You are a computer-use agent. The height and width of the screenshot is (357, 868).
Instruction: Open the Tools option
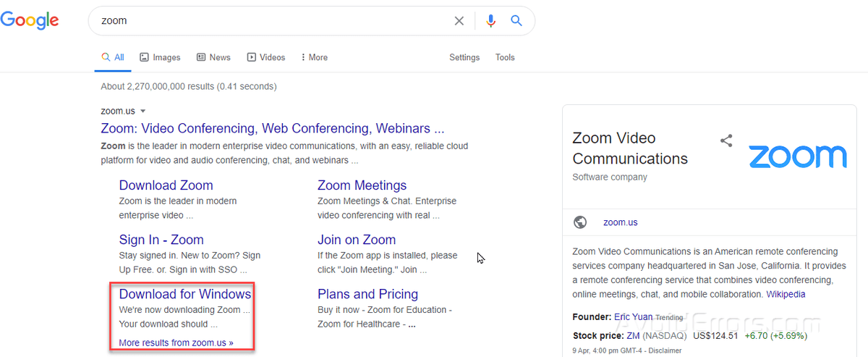[505, 57]
